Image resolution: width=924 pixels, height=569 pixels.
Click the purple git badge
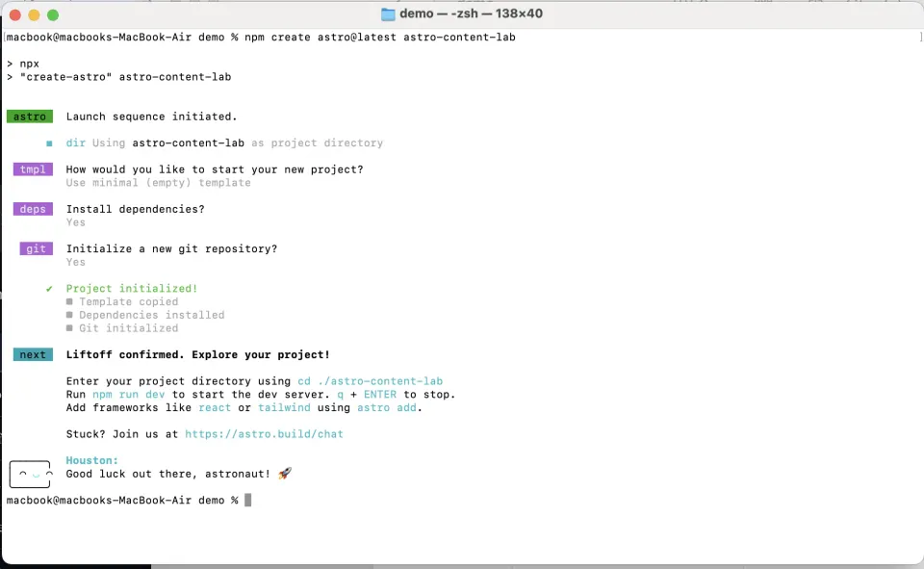point(36,248)
